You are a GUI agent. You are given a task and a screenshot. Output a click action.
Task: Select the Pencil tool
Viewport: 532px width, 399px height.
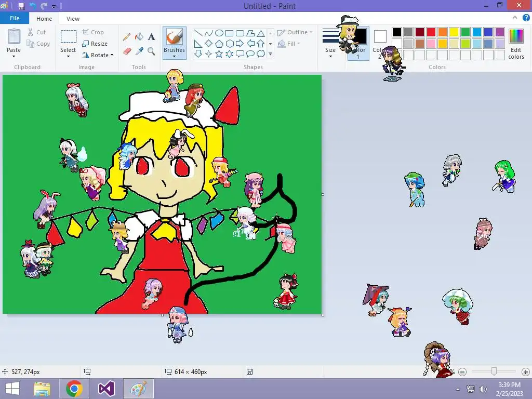tap(127, 37)
